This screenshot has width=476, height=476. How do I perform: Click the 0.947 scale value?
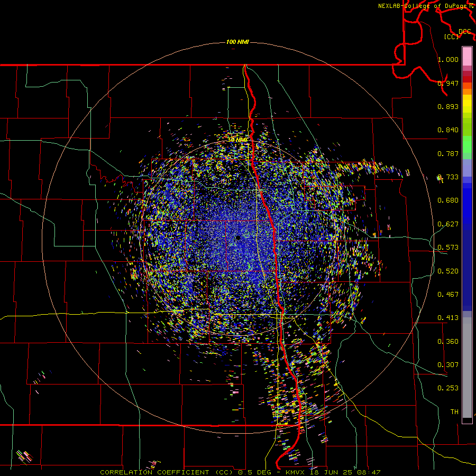pyautogui.click(x=448, y=83)
